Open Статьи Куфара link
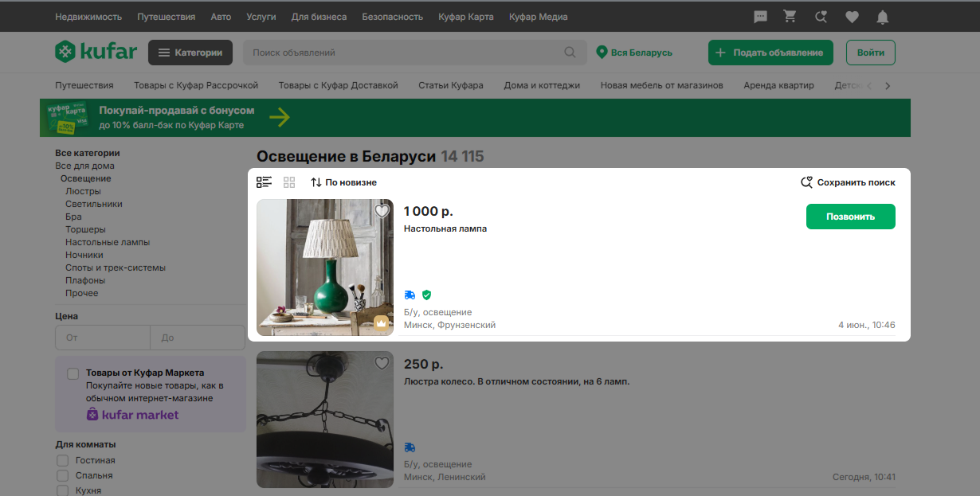The image size is (980, 496). click(451, 85)
